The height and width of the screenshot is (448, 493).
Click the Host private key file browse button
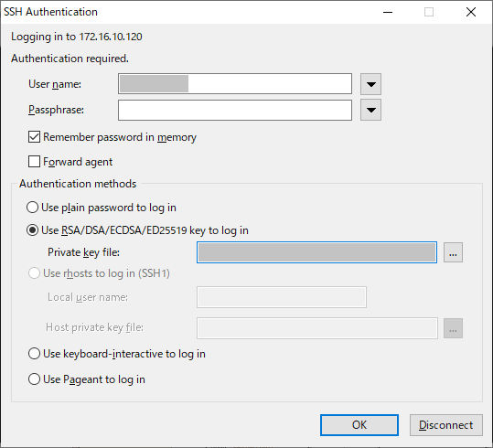453,328
